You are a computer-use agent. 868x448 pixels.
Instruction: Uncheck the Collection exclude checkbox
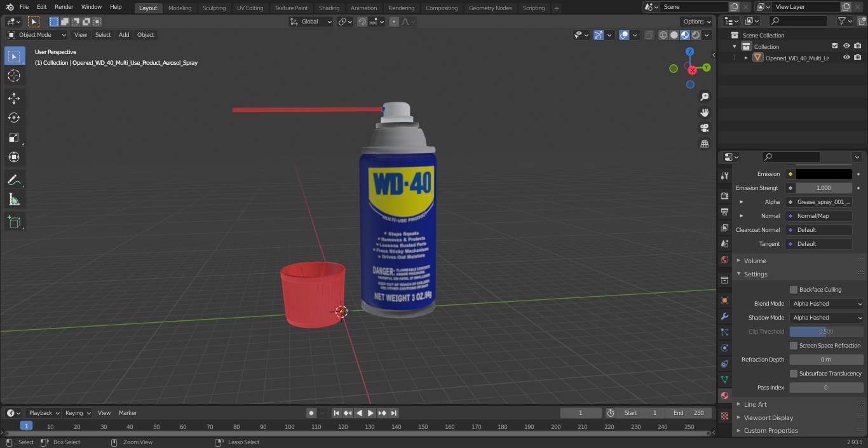[835, 46]
